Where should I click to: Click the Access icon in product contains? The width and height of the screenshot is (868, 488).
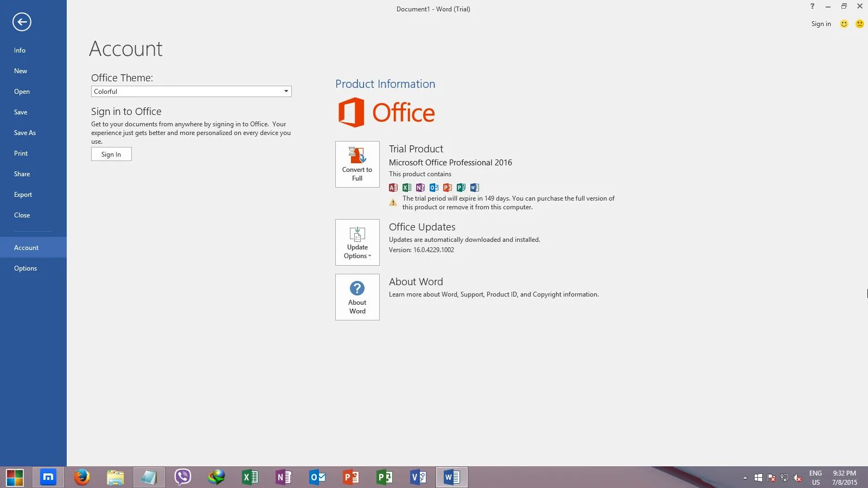(x=393, y=188)
